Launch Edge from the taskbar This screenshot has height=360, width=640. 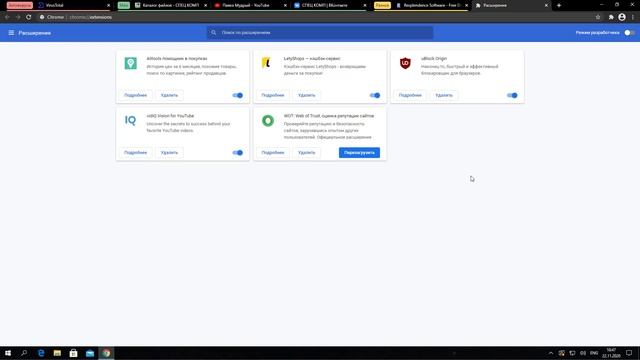point(41,353)
